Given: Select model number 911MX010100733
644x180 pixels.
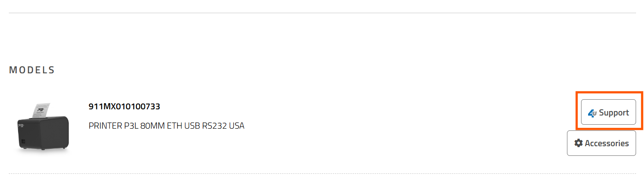Looking at the screenshot, I should 124,106.
